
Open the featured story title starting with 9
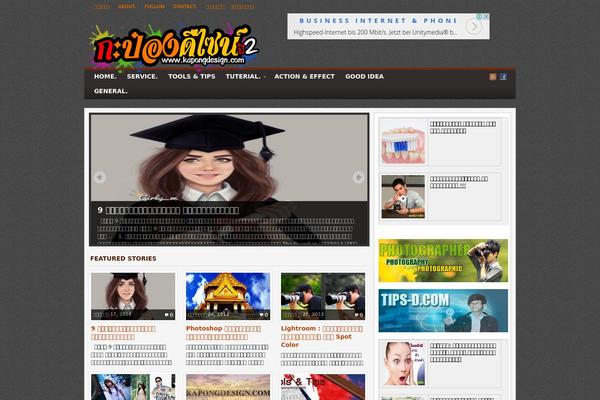point(123,333)
